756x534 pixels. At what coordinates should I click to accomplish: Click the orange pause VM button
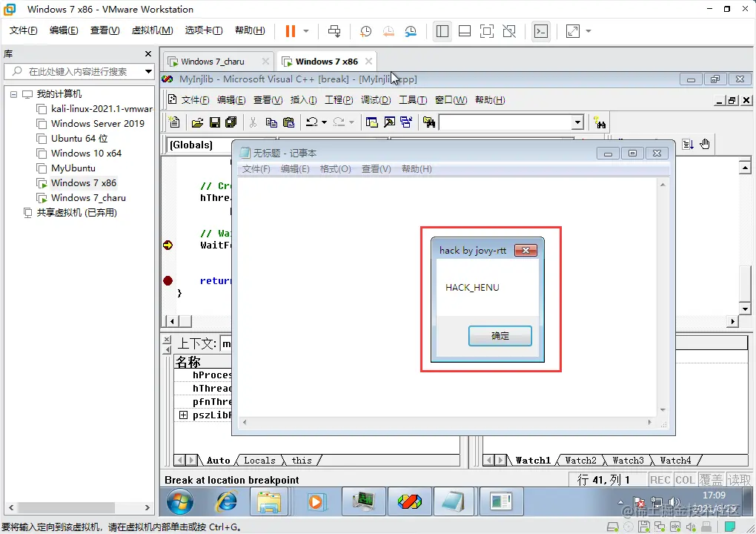[291, 31]
